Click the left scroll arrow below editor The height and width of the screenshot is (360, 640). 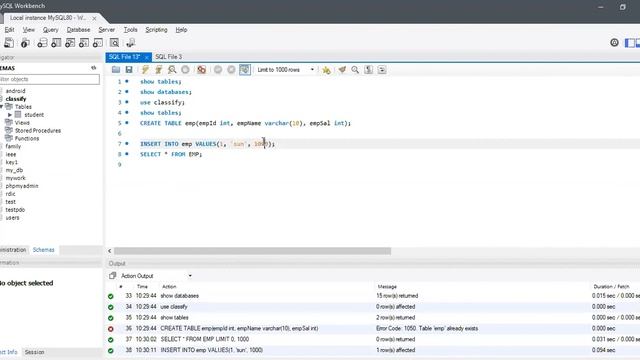[x=109, y=251]
